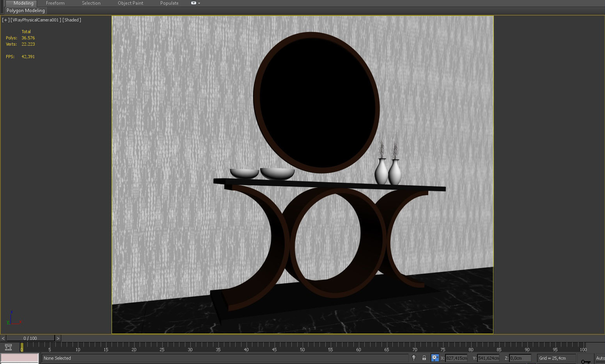605x364 pixels.
Task: Open the Shaded viewport shading menu
Action: pyautogui.click(x=72, y=20)
